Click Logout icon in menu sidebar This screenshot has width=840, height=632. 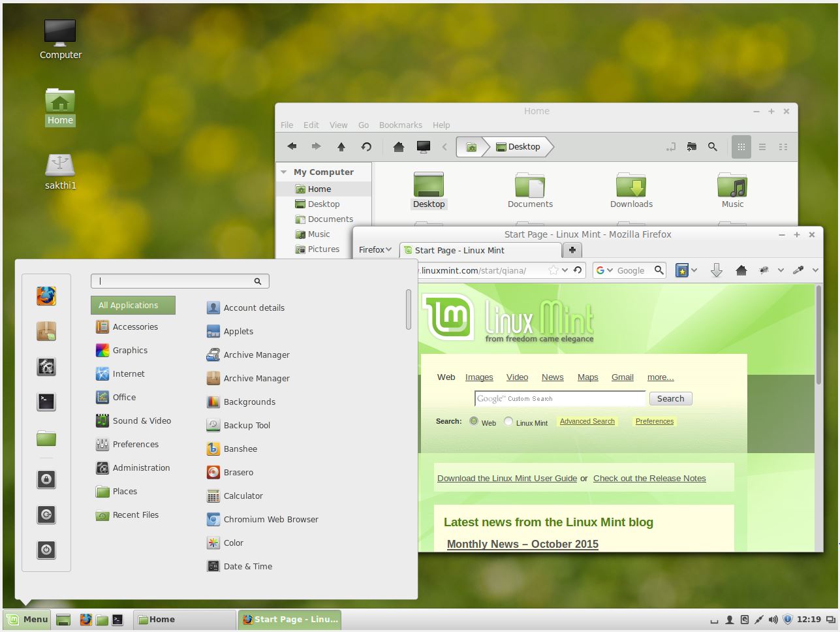[46, 515]
